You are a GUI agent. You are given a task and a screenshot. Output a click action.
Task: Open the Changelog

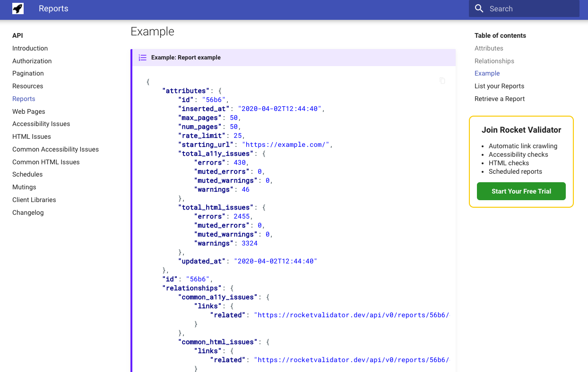coord(28,212)
